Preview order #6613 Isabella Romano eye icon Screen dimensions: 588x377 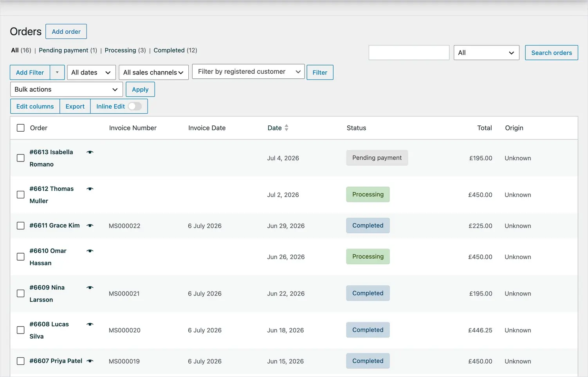coord(90,152)
